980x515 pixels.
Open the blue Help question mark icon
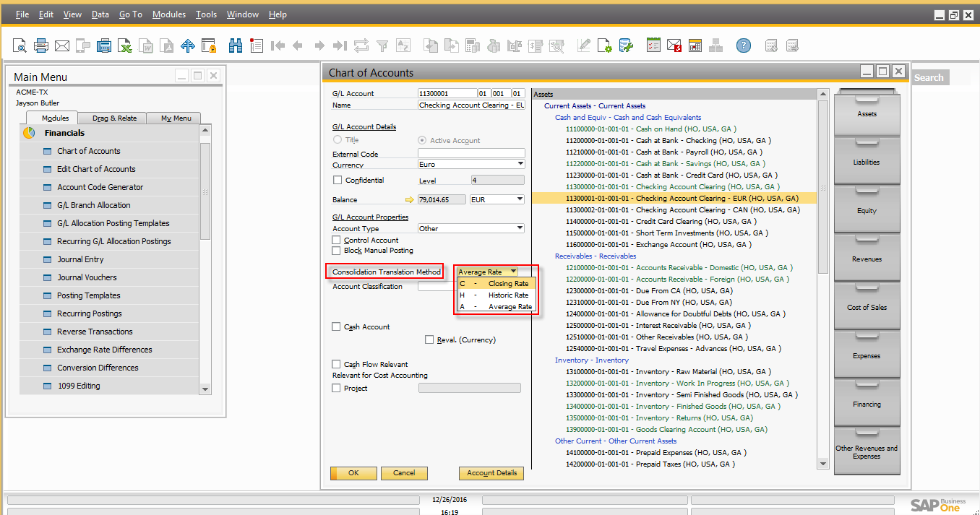click(x=743, y=46)
